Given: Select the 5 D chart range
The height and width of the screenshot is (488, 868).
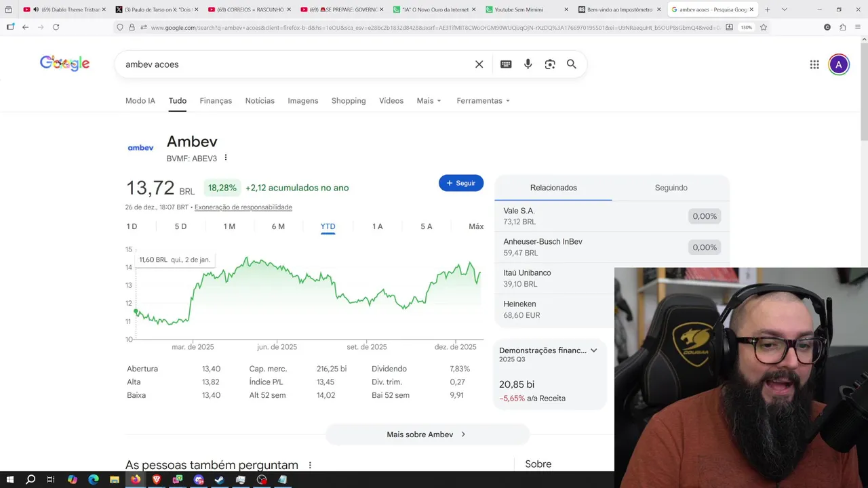Looking at the screenshot, I should (x=180, y=226).
